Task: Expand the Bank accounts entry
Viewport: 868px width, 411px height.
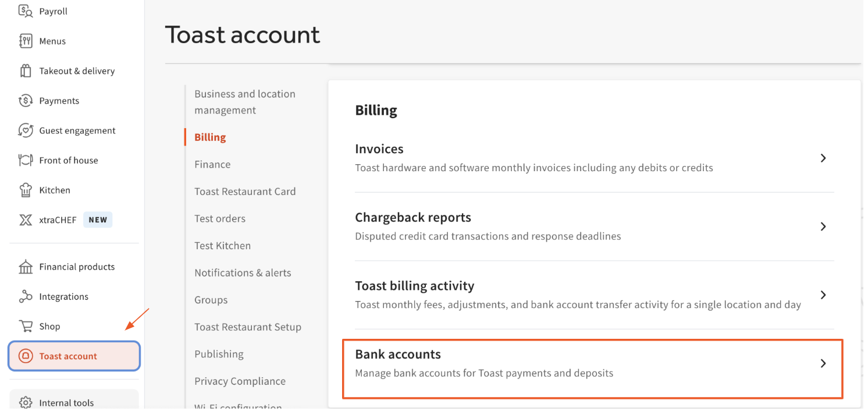Action: 823,363
